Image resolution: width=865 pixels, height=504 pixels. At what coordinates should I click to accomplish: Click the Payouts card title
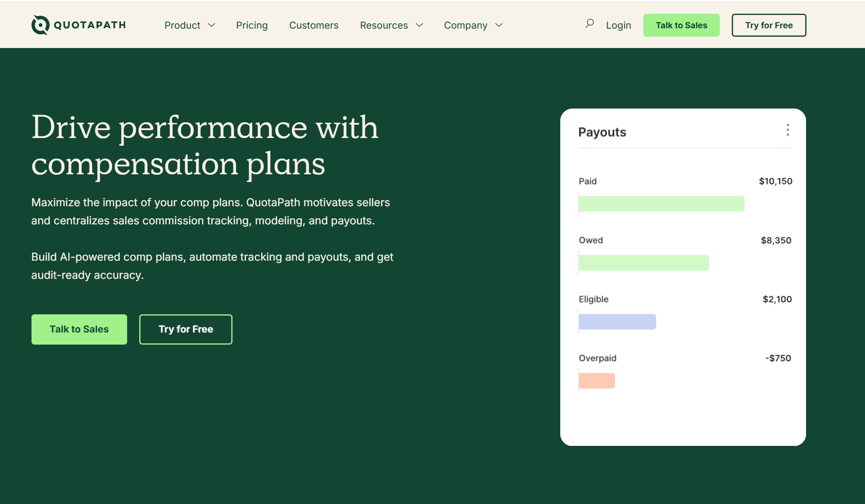click(x=602, y=132)
